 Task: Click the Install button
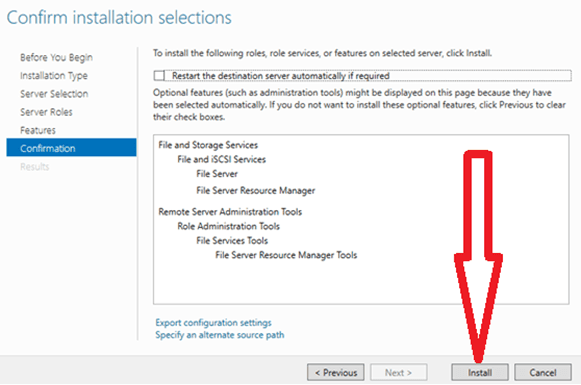coord(479,372)
